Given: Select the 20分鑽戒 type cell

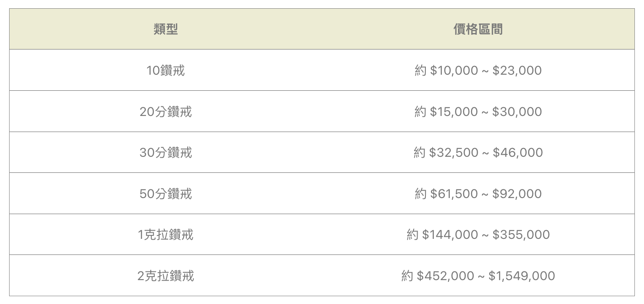Looking at the screenshot, I should [x=166, y=112].
